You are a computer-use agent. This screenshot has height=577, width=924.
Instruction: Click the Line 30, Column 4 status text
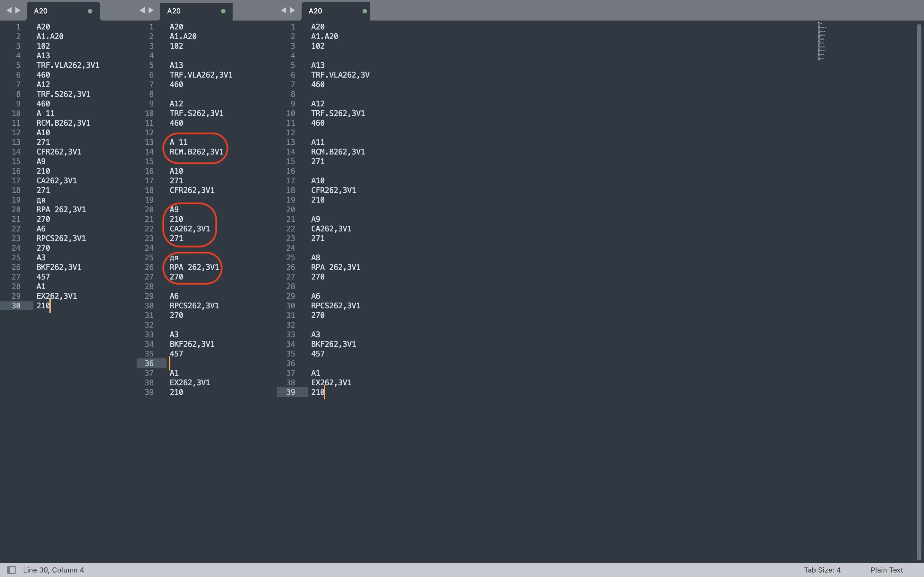click(x=54, y=570)
